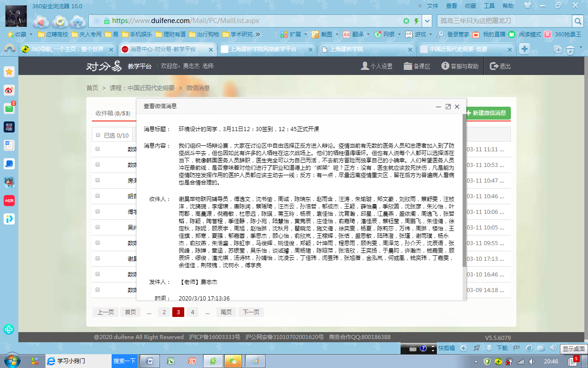Expand the bookmarks bar overflow chevron
This screenshot has height=368, width=588.
click(258, 34)
